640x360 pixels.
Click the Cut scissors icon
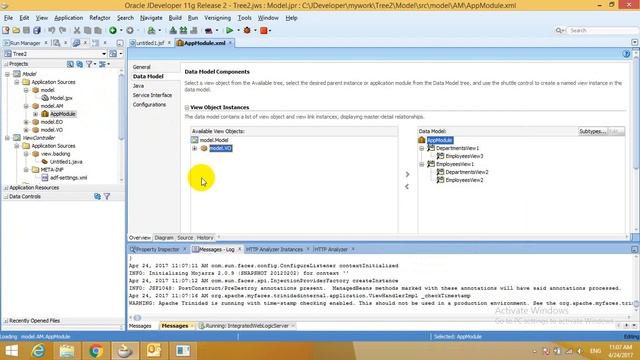[77, 30]
